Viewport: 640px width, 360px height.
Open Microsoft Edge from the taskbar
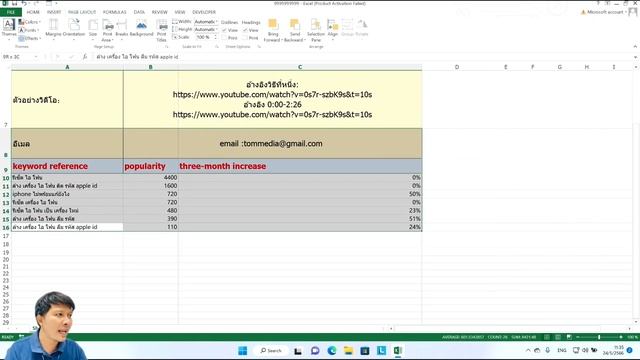pos(331,351)
